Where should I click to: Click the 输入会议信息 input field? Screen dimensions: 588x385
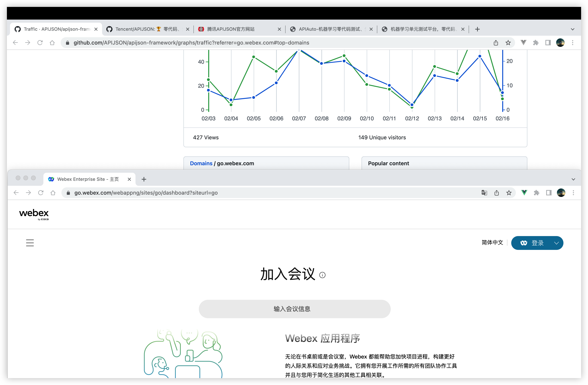point(294,309)
